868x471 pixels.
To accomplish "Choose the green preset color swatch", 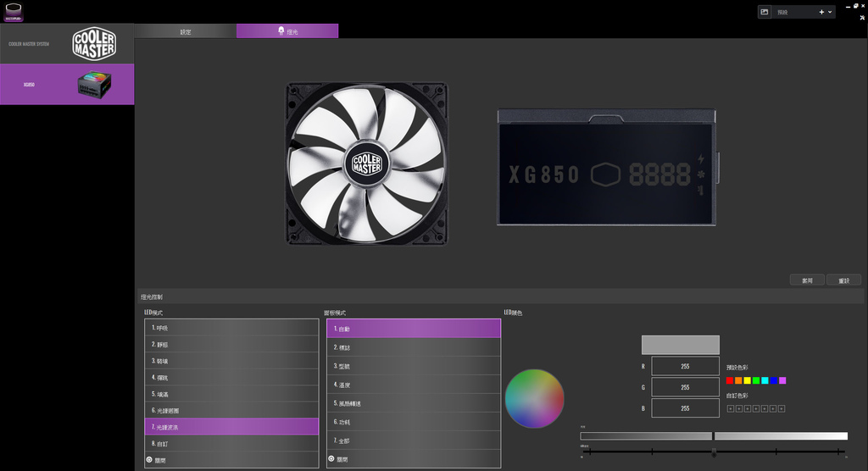I will click(756, 381).
